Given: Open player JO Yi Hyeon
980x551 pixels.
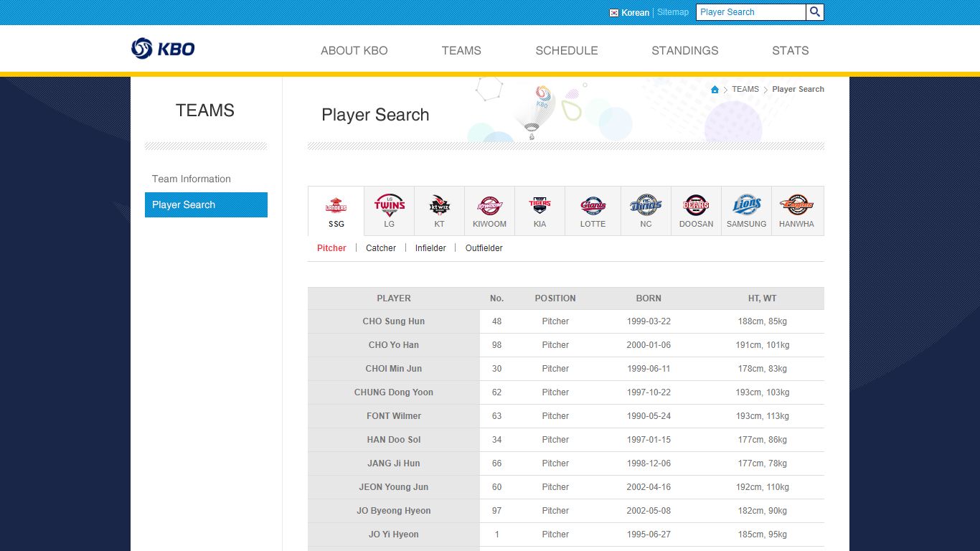Looking at the screenshot, I should pyautogui.click(x=394, y=534).
